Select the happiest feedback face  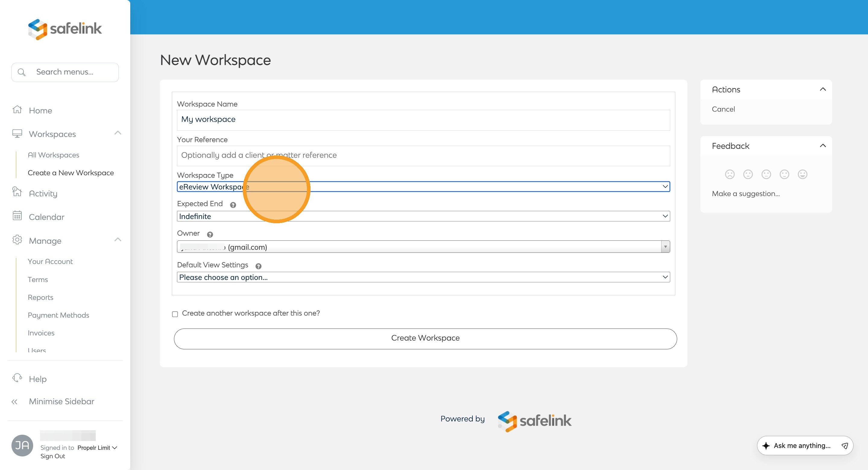802,174
